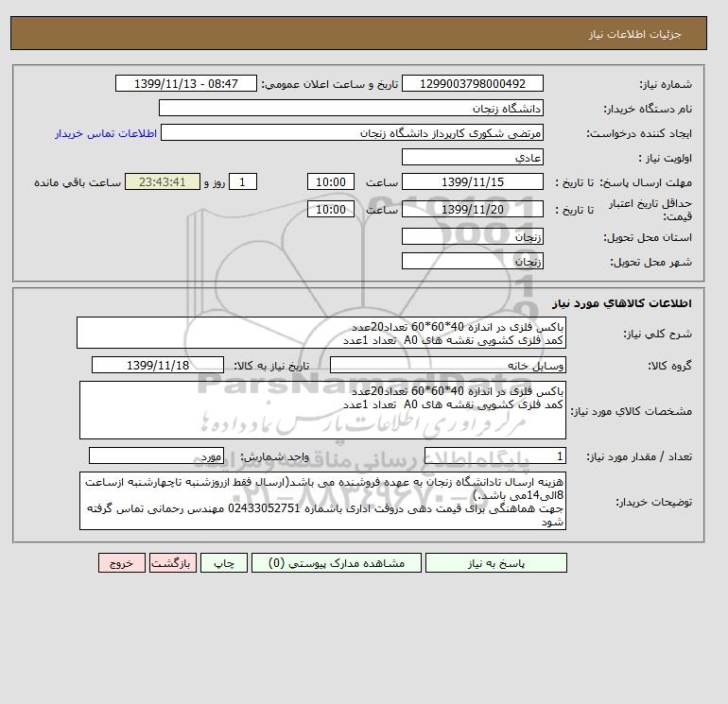Click priority field عادی
Screen dimensions: 728x704
point(472,157)
